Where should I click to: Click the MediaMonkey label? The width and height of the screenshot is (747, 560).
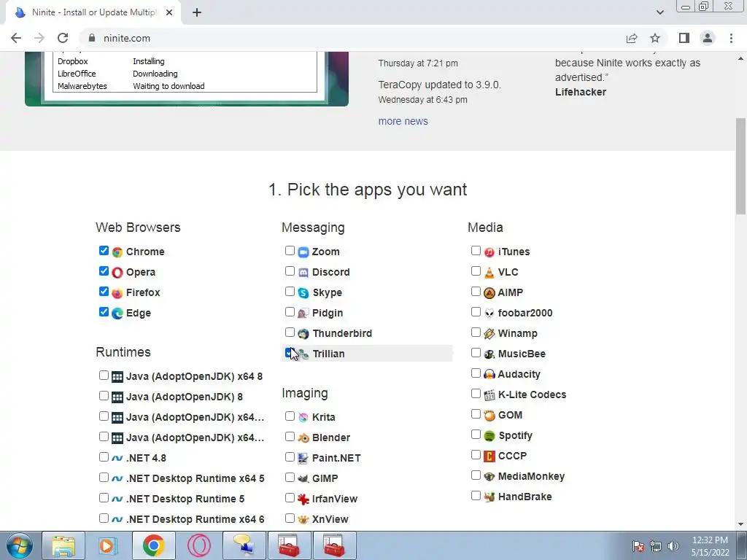click(x=531, y=476)
